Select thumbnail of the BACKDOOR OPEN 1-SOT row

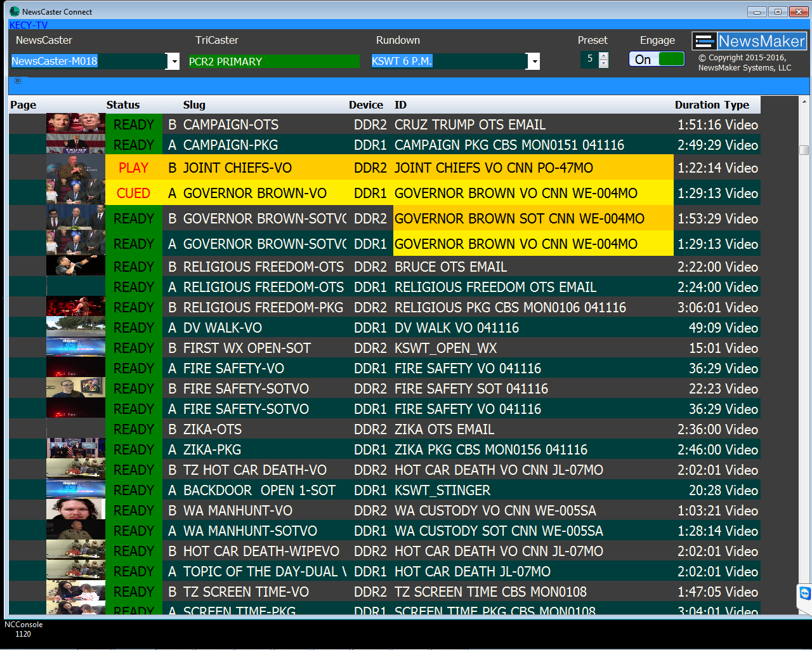click(x=75, y=489)
